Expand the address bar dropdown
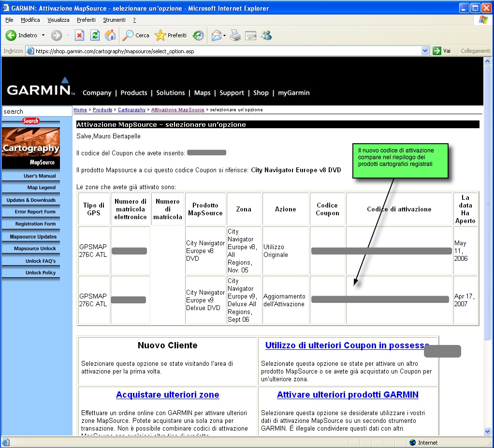The height and width of the screenshot is (448, 494). click(x=425, y=51)
